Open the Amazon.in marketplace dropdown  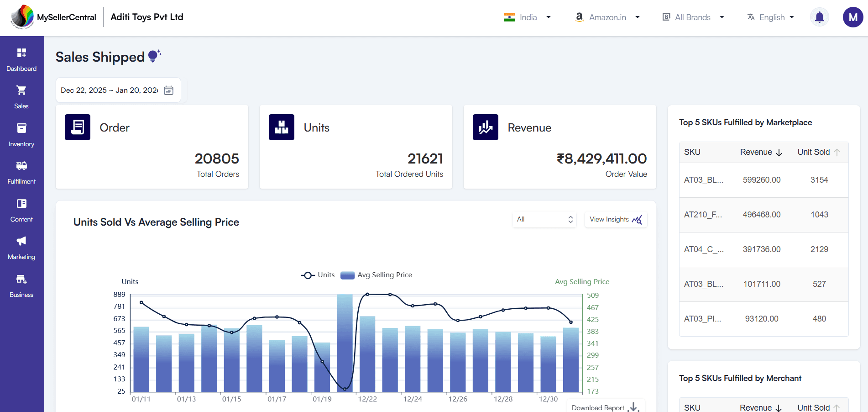click(607, 17)
